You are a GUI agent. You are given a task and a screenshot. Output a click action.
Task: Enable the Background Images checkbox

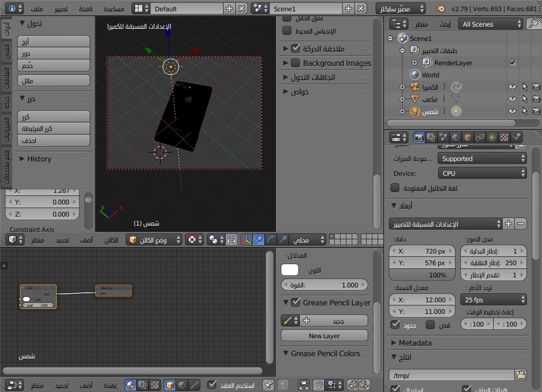(x=295, y=63)
